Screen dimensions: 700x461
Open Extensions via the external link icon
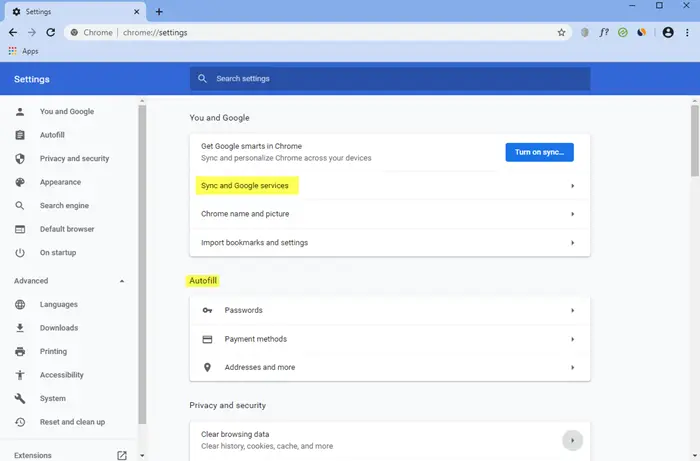(x=122, y=455)
